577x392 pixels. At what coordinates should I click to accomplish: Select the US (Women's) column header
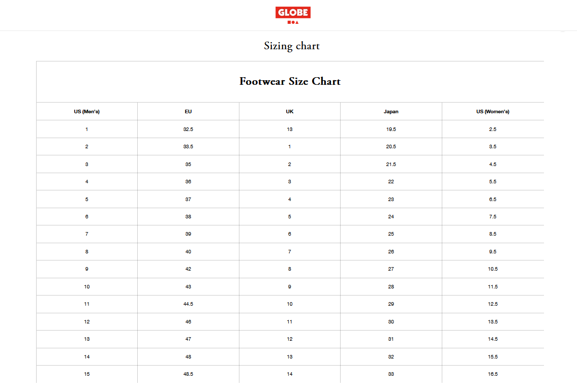pos(493,111)
